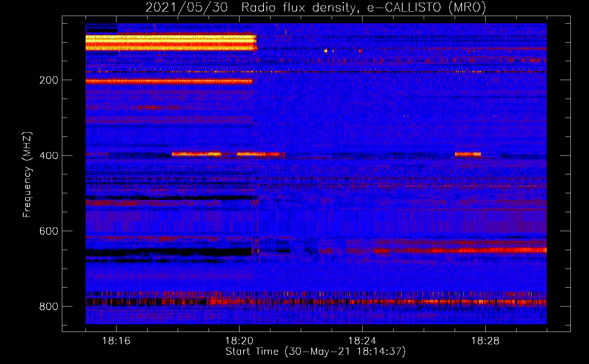589x364 pixels.
Task: Select the 'Frequency (MHZ)' y-axis label
Action: tap(27, 174)
